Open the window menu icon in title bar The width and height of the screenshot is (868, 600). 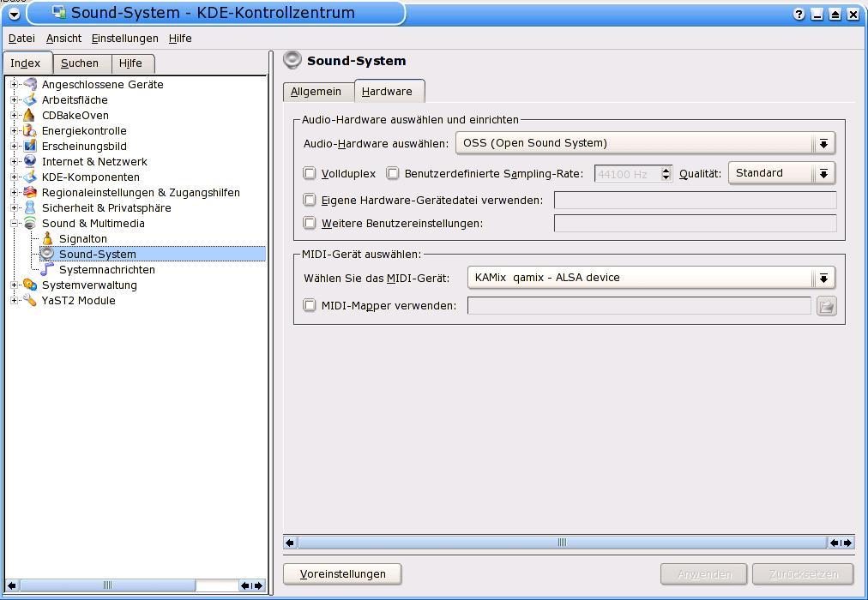coord(14,15)
